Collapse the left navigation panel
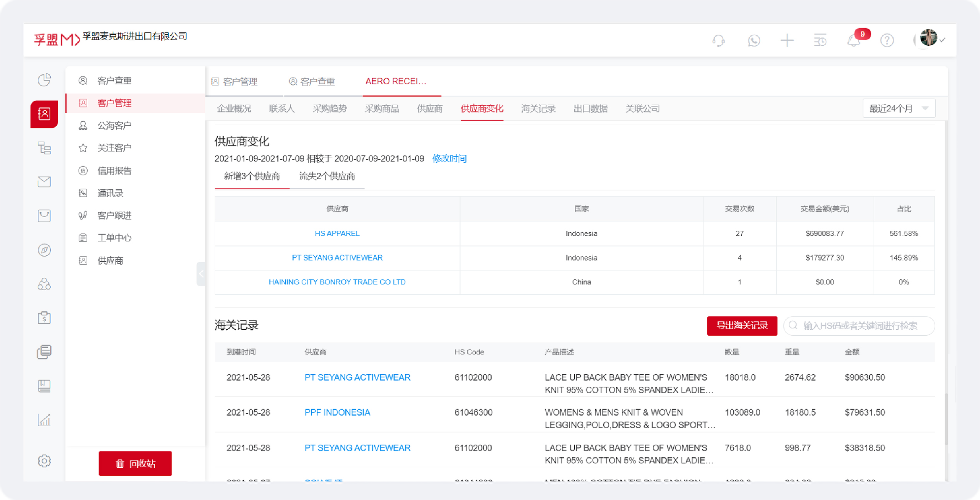This screenshot has height=500, width=980. pyautogui.click(x=202, y=274)
